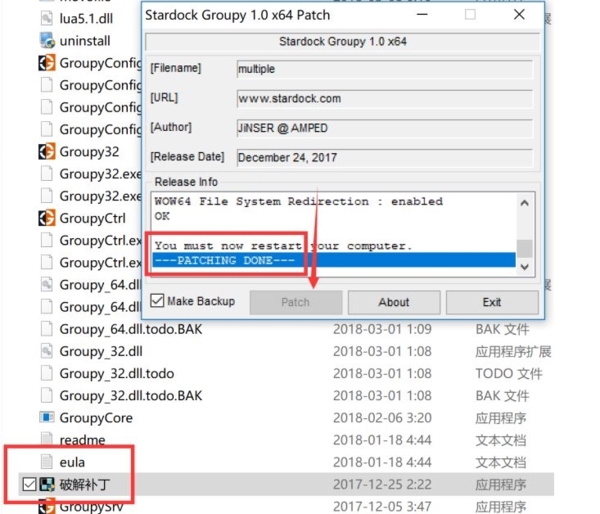Click the URL field www.stardock.com

click(384, 99)
